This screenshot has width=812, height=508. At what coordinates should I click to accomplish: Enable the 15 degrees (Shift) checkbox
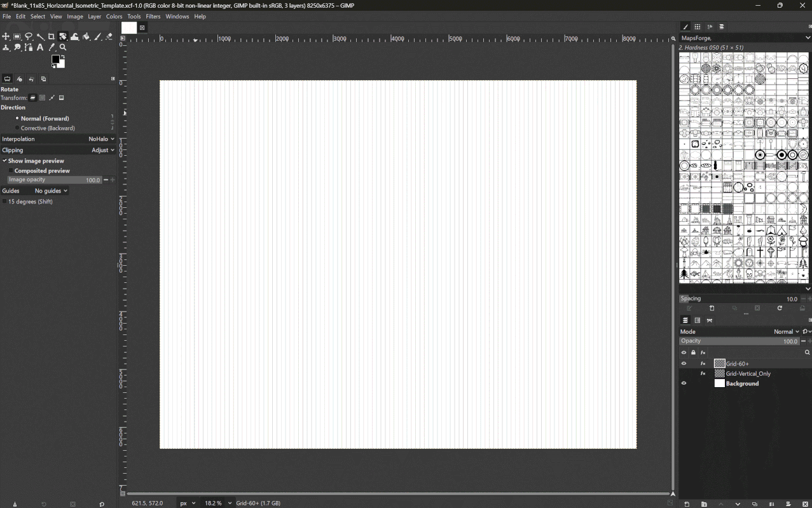click(4, 202)
